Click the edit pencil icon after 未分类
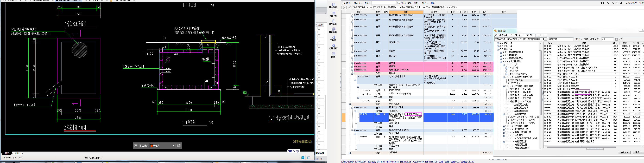This screenshot has height=163, width=644. 179,146
